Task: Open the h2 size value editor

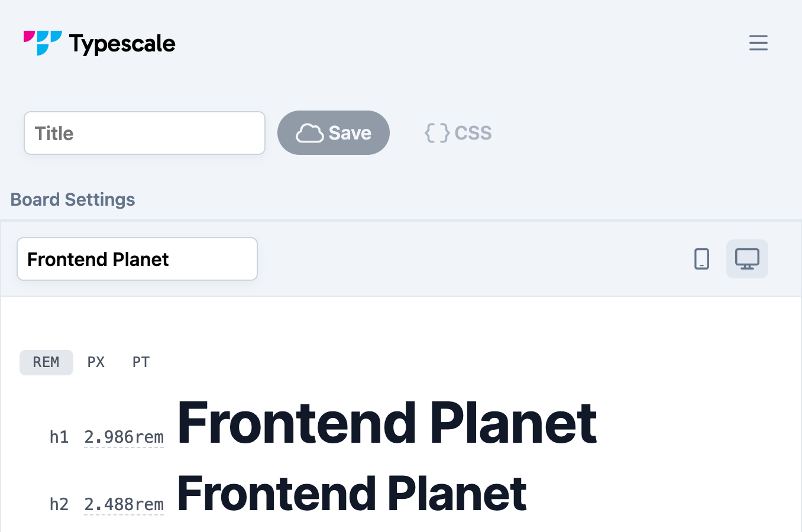Action: (124, 504)
